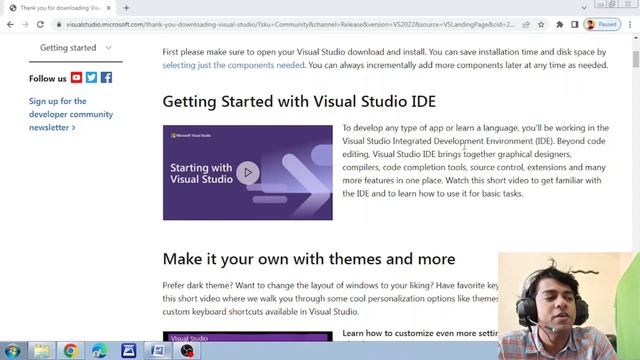Open Visual Studio Twitter icon
This screenshot has width=640, height=360.
click(x=91, y=78)
